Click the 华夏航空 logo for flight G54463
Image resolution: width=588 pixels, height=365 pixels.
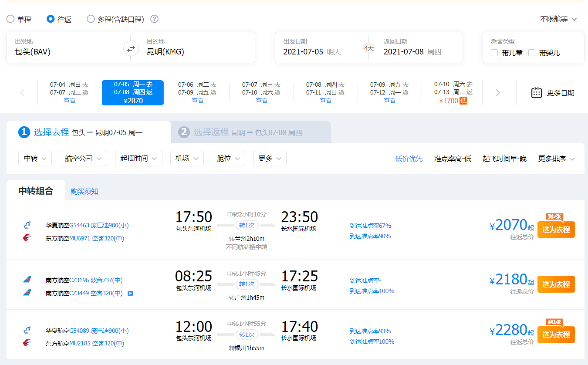pos(27,225)
